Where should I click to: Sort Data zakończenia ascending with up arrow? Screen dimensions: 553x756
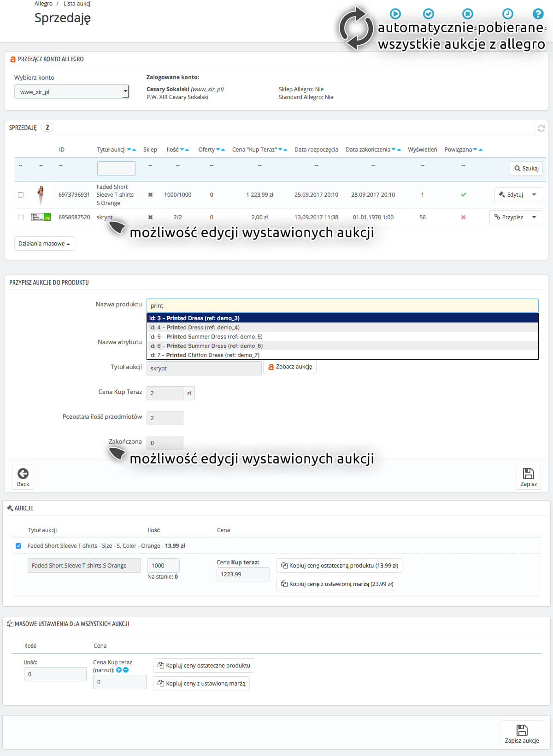point(399,150)
